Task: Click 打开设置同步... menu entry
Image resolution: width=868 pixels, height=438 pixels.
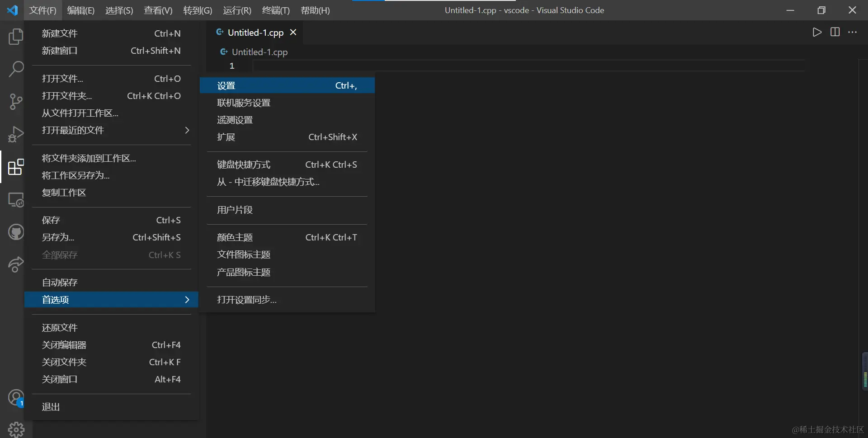Action: [x=287, y=300]
